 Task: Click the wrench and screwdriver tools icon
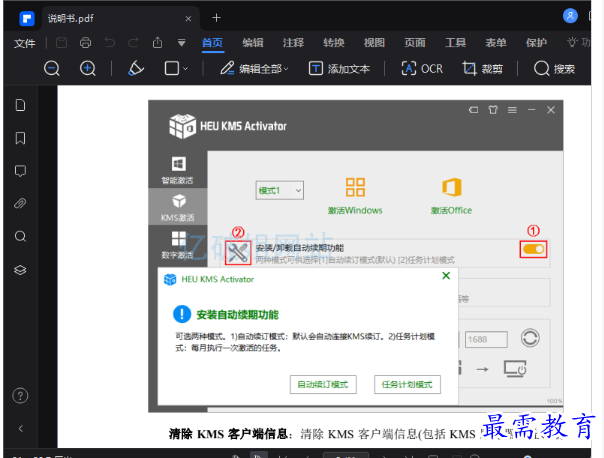click(x=238, y=253)
